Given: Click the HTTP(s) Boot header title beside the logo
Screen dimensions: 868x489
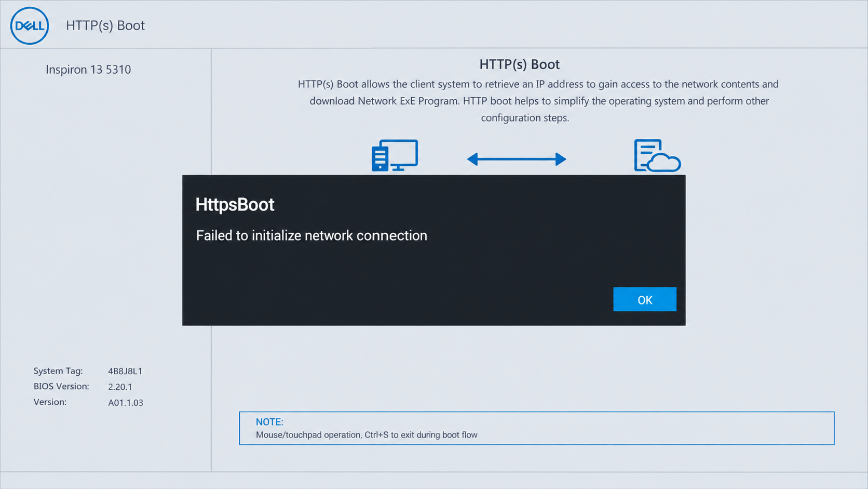Looking at the screenshot, I should click(x=105, y=25).
